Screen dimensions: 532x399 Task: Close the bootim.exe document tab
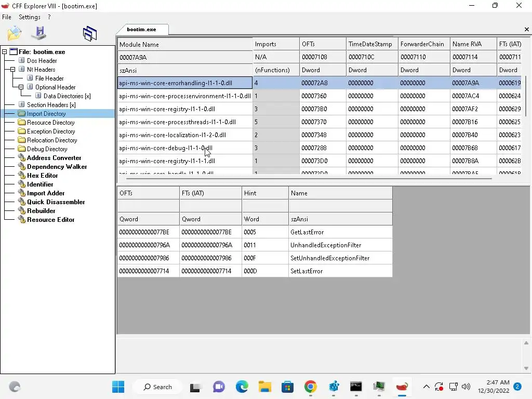tap(527, 30)
